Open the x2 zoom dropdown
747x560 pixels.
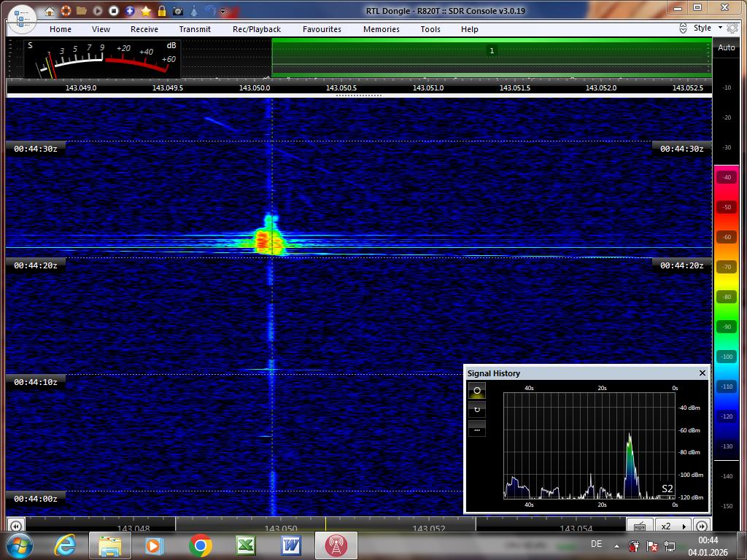click(673, 526)
